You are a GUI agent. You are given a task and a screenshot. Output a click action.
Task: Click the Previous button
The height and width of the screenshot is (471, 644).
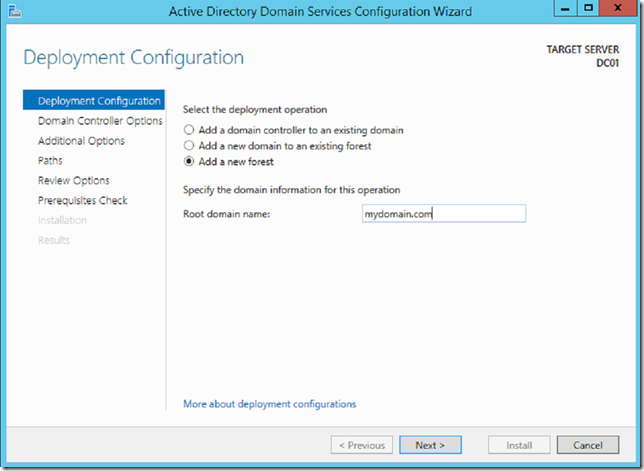361,445
